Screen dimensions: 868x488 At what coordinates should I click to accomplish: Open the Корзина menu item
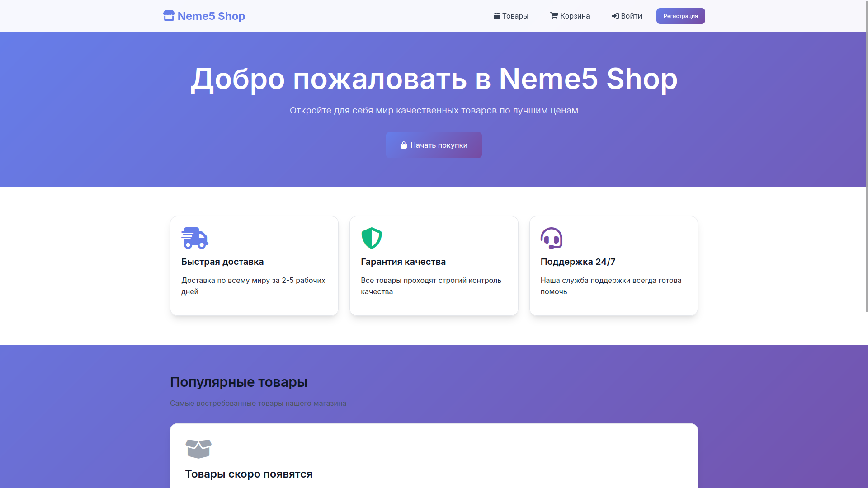(x=570, y=16)
